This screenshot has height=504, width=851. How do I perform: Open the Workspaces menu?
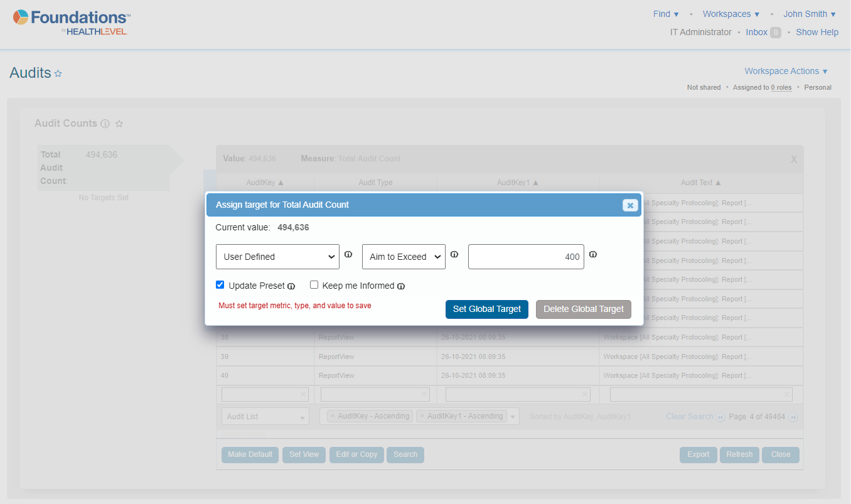pos(731,14)
